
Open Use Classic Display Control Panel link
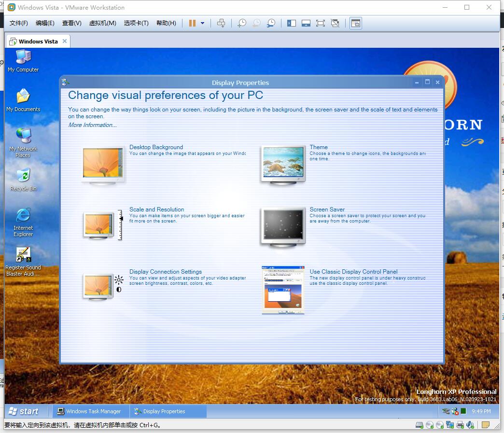coord(353,272)
